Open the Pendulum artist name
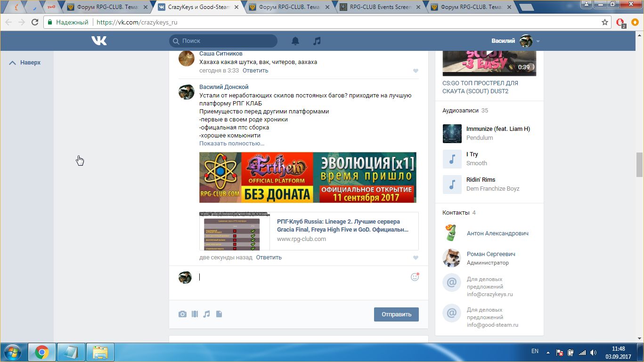The image size is (644, 362). [480, 138]
